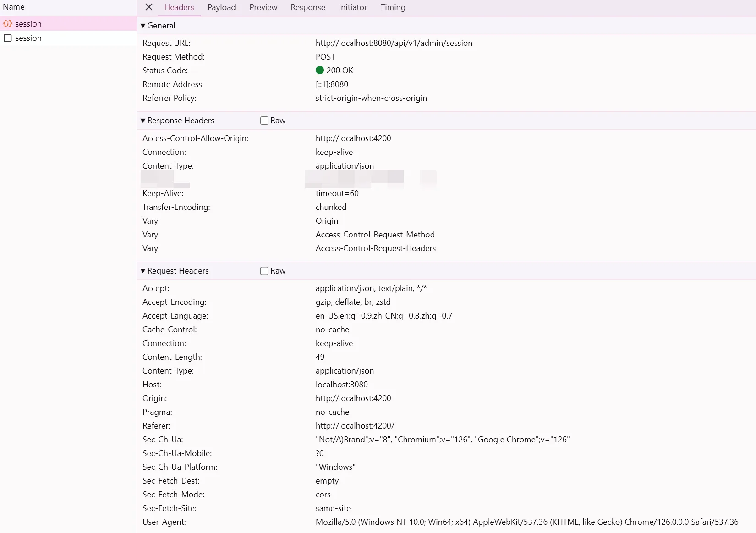Viewport: 756px width, 533px height.
Task: Open the Response tab
Action: point(308,7)
